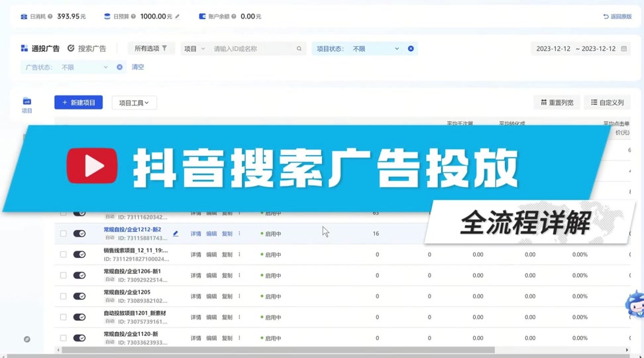Viewport: 644px width, 358px height.
Task: Click the 启用中 status of 常规自投/企业1120-新
Action: click(271, 338)
